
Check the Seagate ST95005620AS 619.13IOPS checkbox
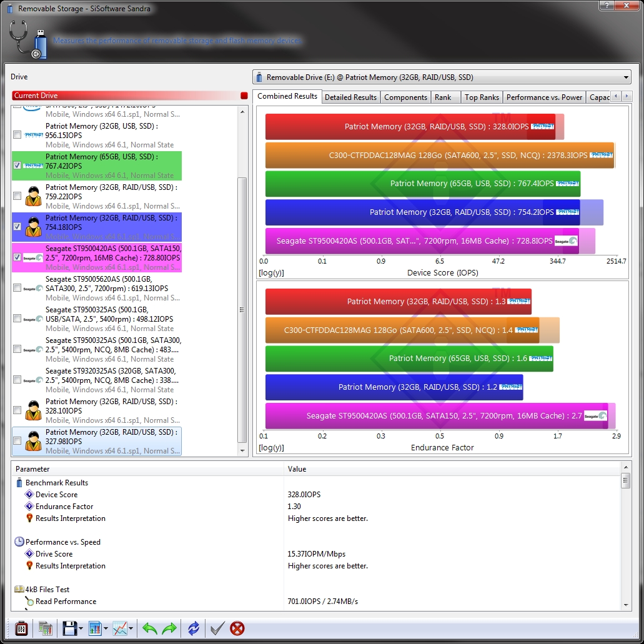point(17,288)
